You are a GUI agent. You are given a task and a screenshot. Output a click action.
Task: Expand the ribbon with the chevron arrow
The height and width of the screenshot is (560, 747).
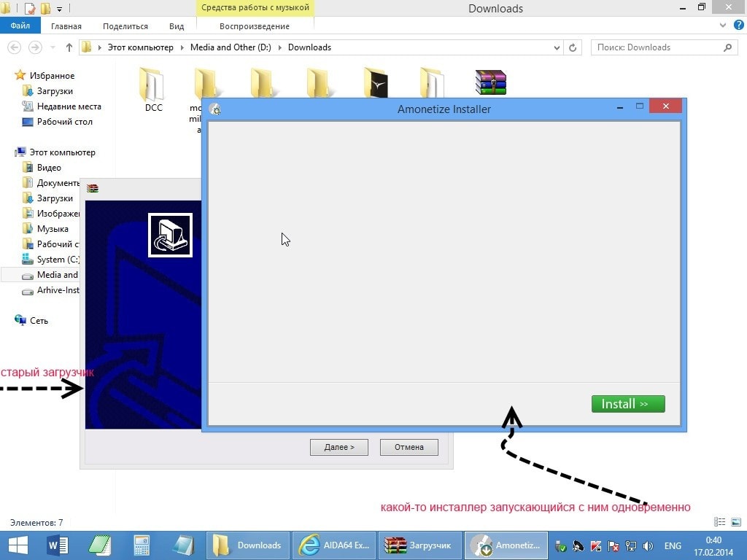(x=723, y=26)
